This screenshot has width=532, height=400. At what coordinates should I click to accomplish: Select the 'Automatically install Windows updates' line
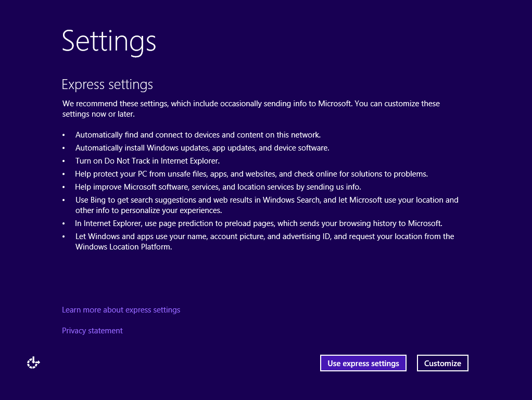[202, 148]
